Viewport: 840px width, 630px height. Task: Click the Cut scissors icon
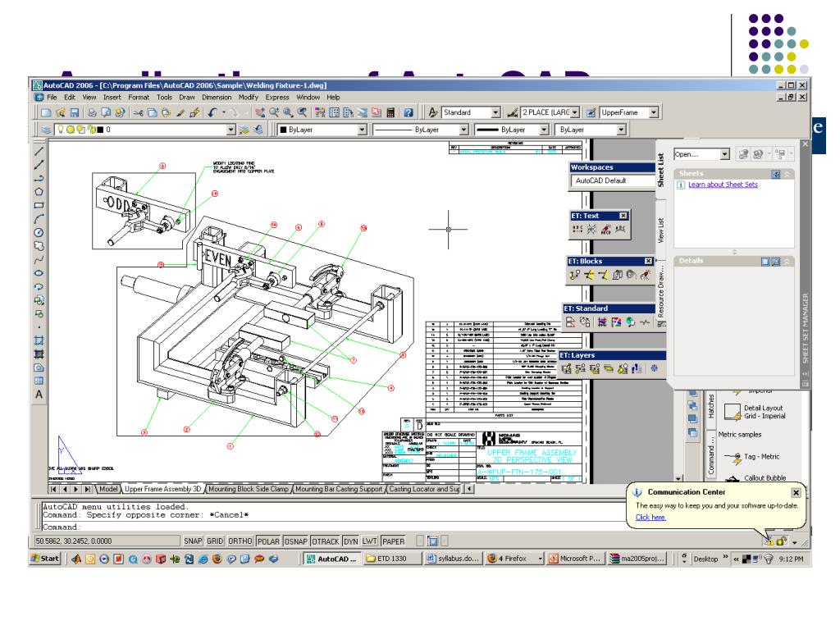pos(139,112)
